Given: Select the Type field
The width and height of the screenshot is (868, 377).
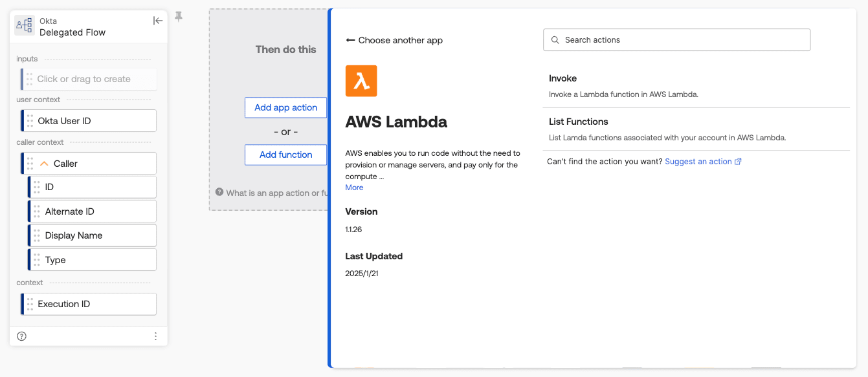Looking at the screenshot, I should pos(92,260).
